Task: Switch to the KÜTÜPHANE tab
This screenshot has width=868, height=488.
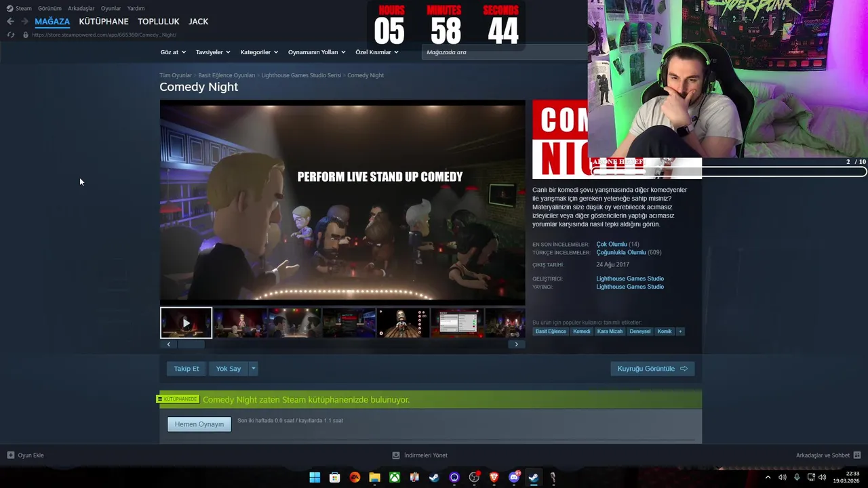Action: [104, 22]
